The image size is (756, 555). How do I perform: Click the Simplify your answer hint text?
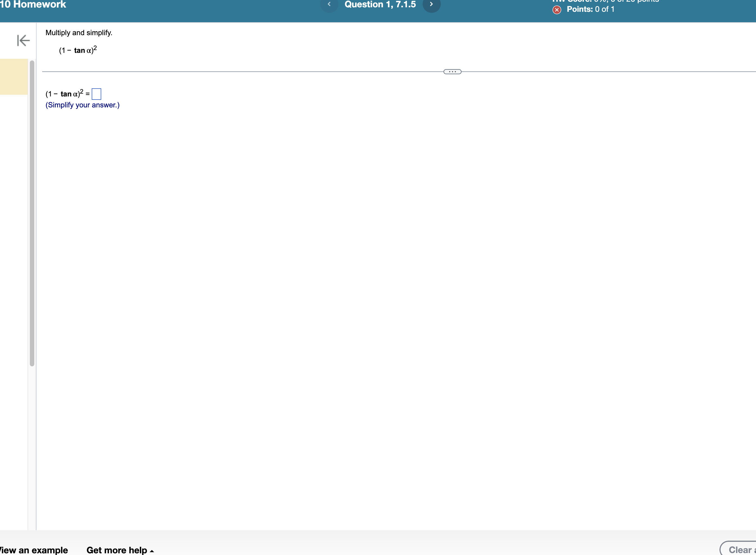(x=82, y=105)
